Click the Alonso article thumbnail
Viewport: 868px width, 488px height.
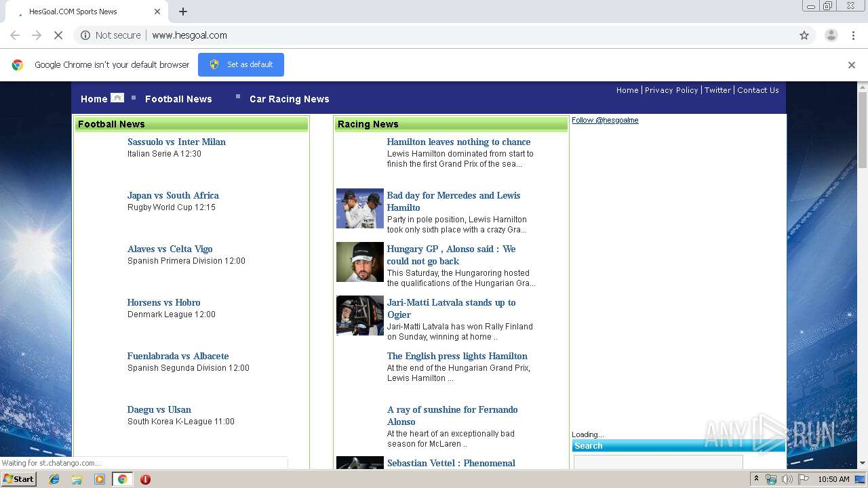coord(360,262)
